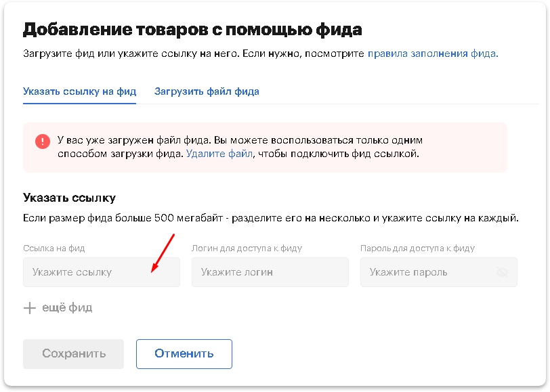The width and height of the screenshot is (550, 392).
Task: Click the 'Добавление товаров с помощью фида' heading
Action: tap(192, 29)
